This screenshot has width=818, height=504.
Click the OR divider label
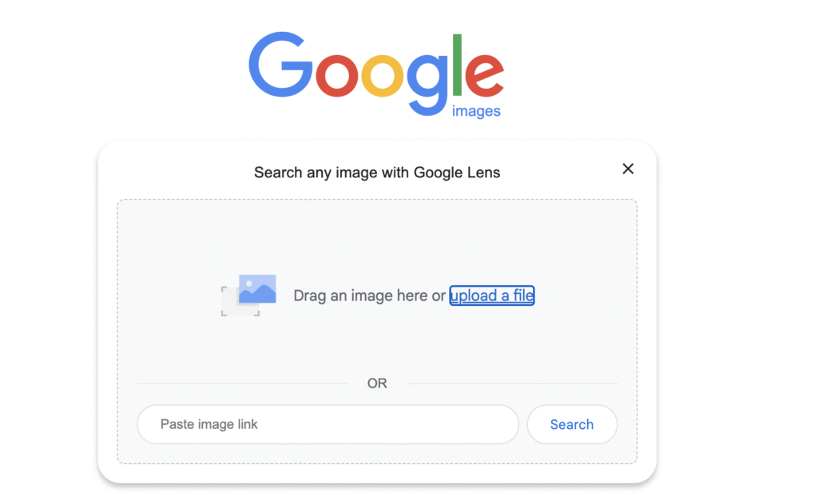[377, 383]
